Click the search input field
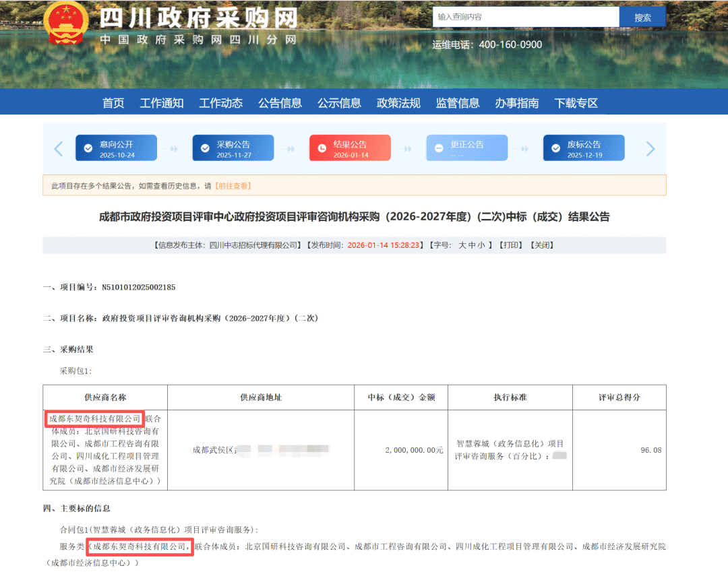This screenshot has height=572, width=728. tap(525, 17)
